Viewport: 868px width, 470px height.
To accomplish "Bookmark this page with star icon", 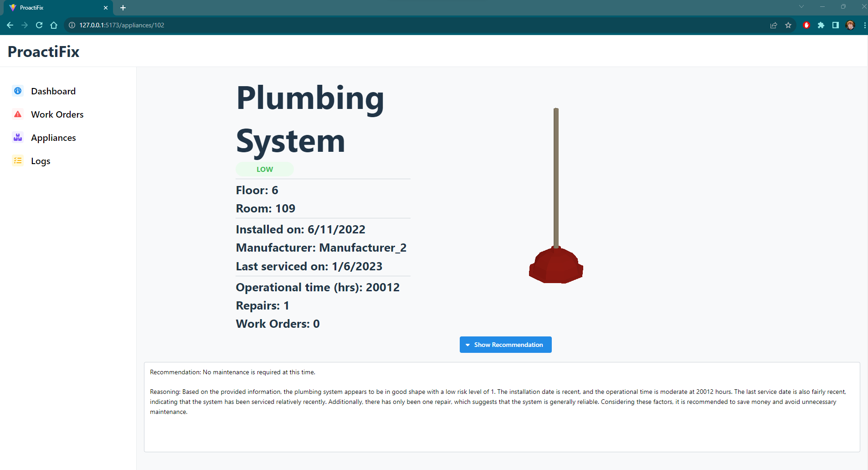I will (x=788, y=25).
